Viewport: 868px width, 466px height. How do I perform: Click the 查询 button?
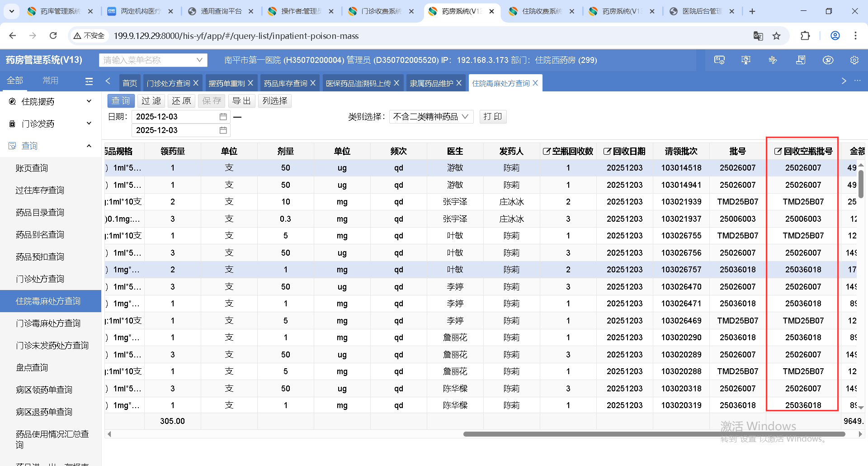(121, 101)
